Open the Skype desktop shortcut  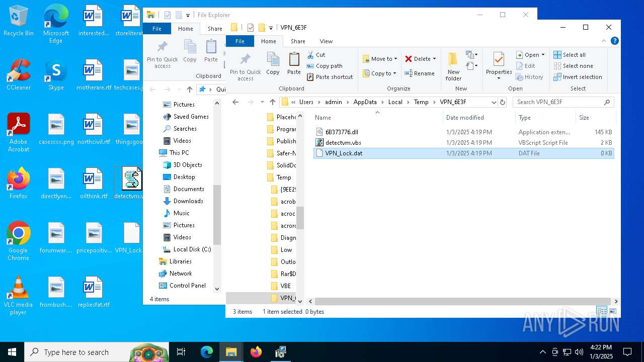[56, 75]
